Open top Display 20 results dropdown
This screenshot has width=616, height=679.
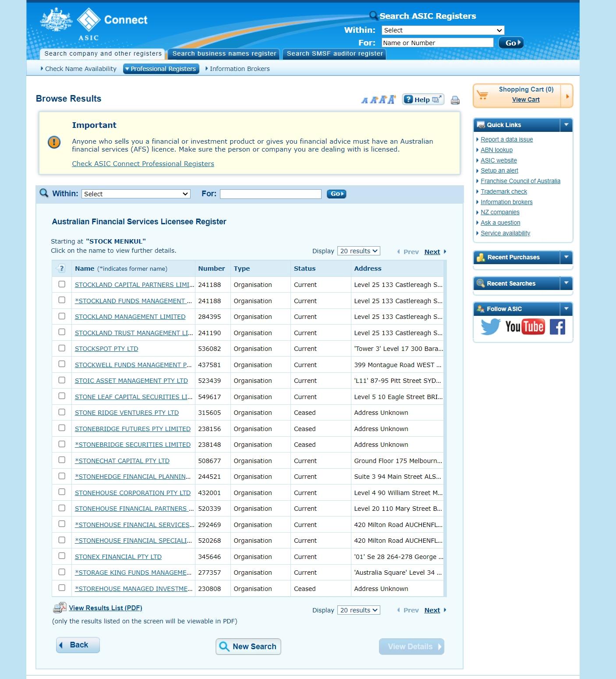point(358,251)
